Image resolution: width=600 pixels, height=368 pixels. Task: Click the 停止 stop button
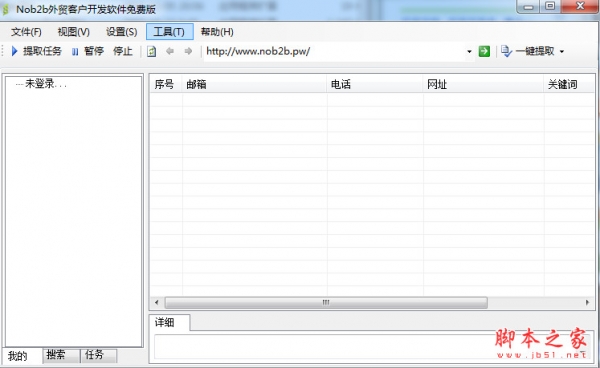(123, 51)
